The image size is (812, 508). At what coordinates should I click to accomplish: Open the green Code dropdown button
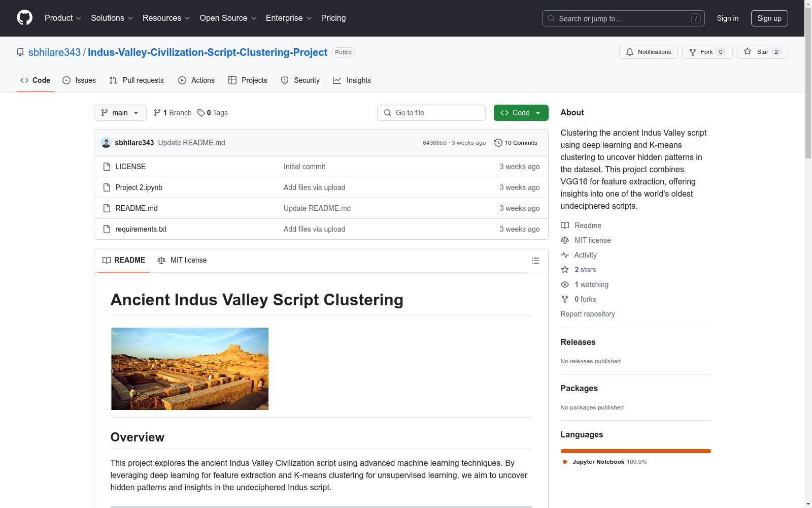(521, 113)
